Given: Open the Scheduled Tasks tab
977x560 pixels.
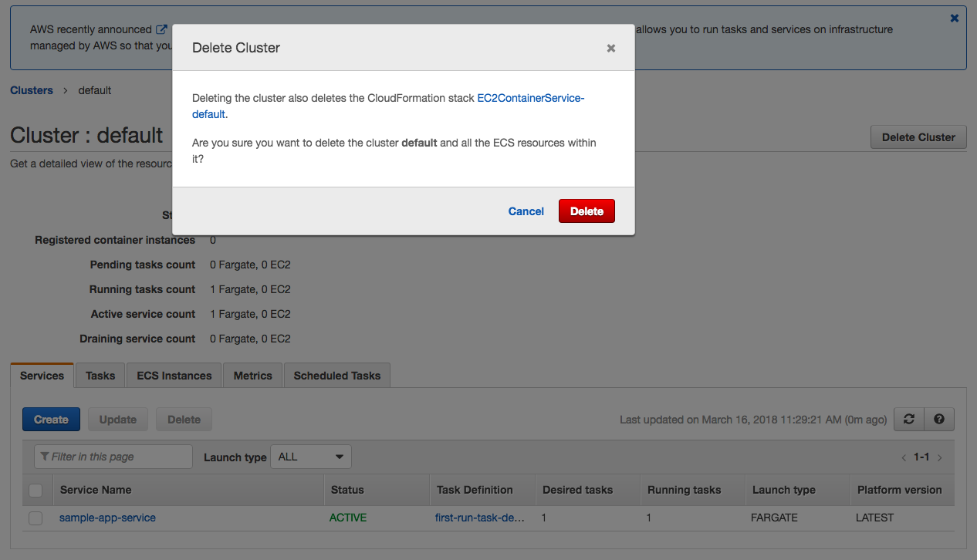Looking at the screenshot, I should pos(337,376).
